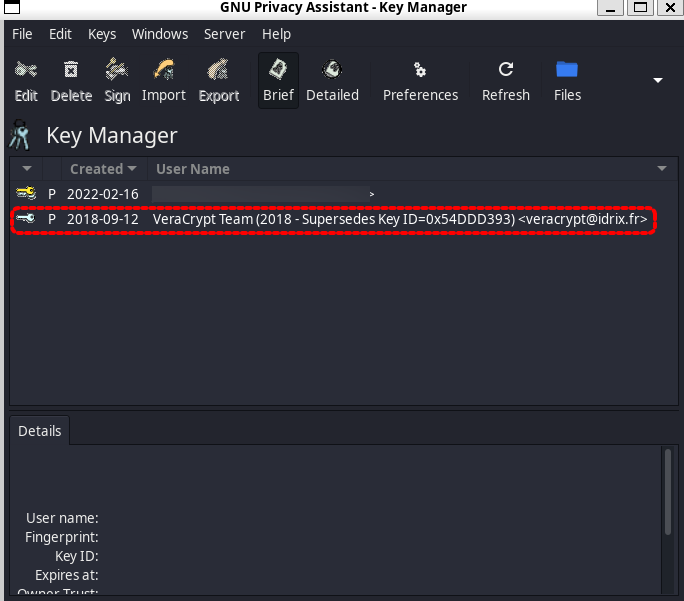Click the first column header arrow

27,168
